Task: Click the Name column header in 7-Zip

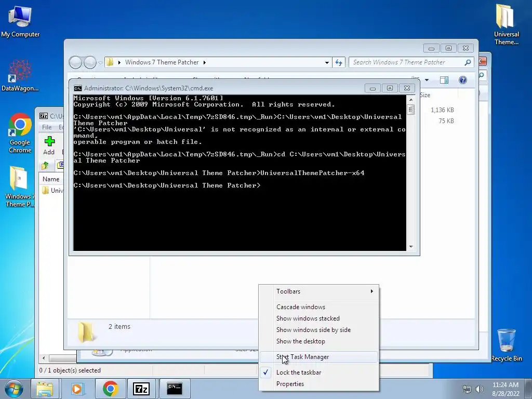Action: (51, 179)
